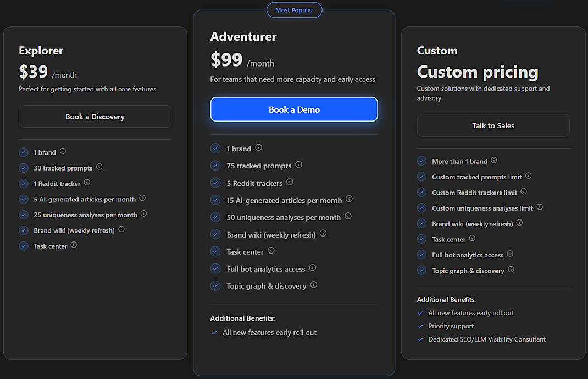Open info icon for Custom plan Topic graph & discovery
Screen dimensions: 588x379
511,270
